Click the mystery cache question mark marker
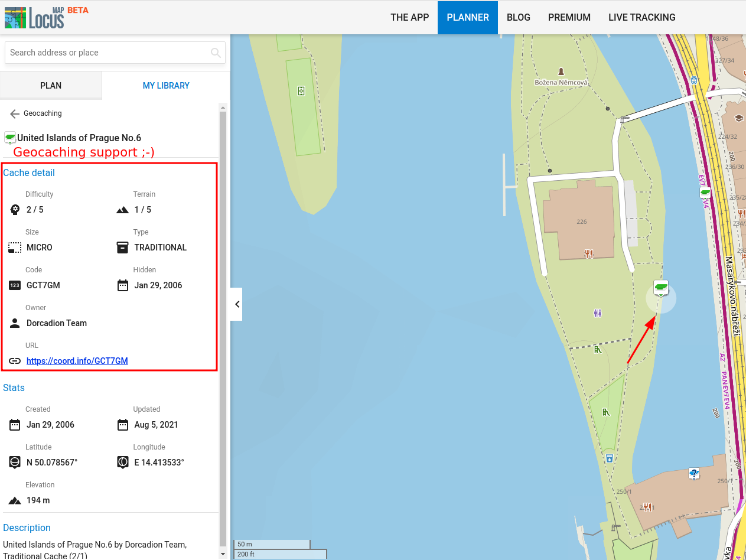Image resolution: width=746 pixels, height=560 pixels. 694,473
